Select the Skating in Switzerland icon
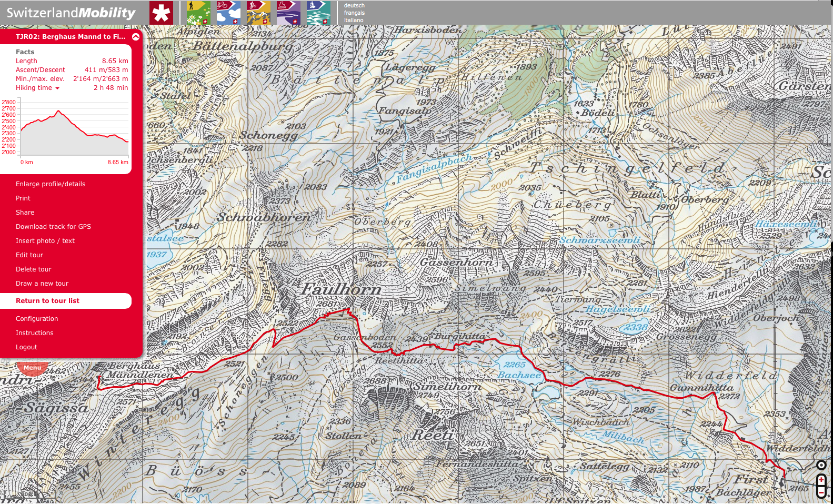 pos(288,13)
